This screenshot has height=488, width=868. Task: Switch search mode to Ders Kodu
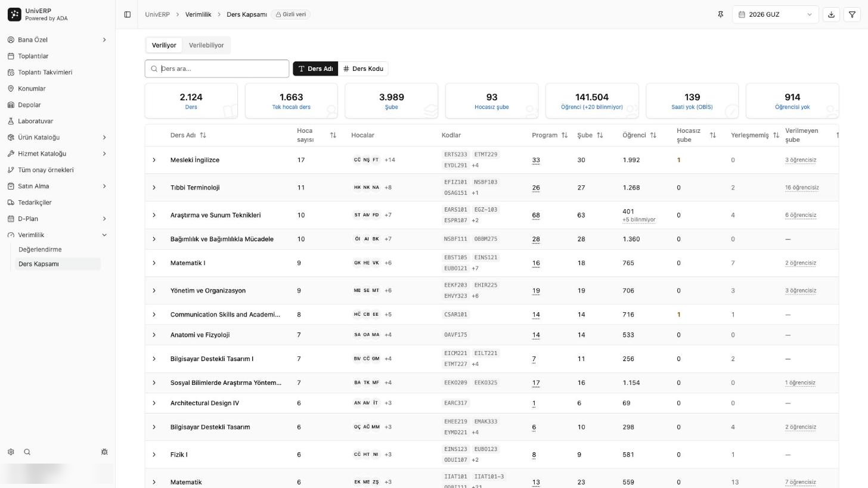click(363, 69)
